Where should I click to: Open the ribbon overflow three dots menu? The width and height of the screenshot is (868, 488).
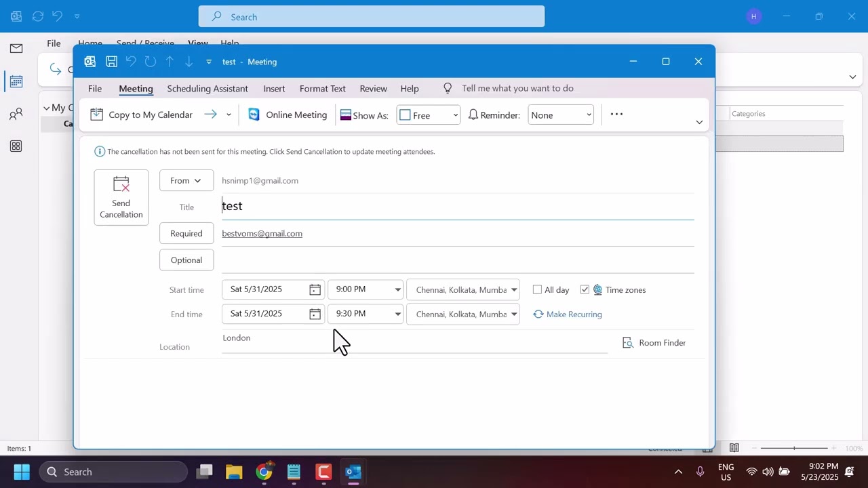616,114
